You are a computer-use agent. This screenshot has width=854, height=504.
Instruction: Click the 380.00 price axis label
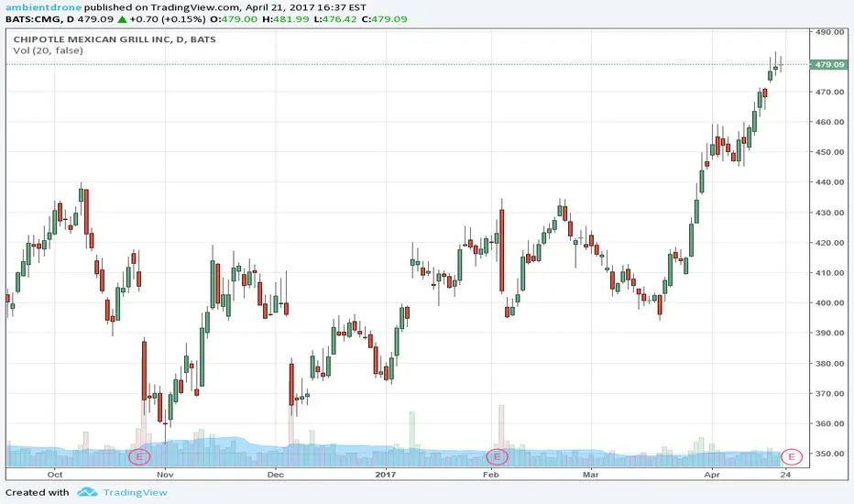(829, 364)
